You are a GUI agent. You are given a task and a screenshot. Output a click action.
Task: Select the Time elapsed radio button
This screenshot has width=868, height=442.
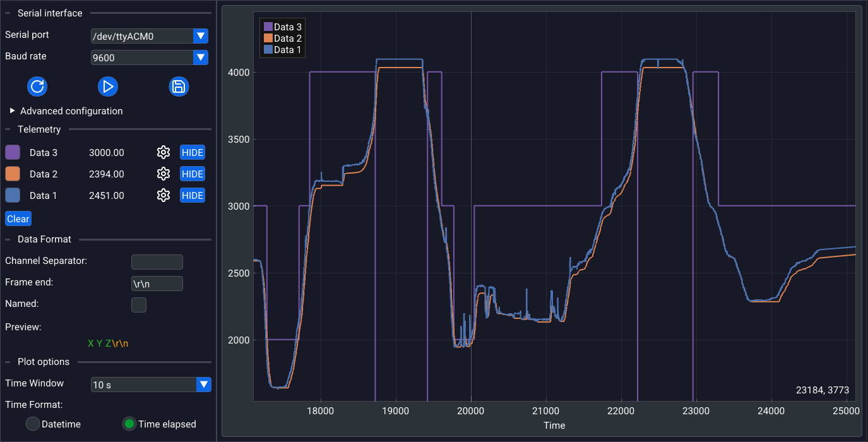(x=129, y=424)
